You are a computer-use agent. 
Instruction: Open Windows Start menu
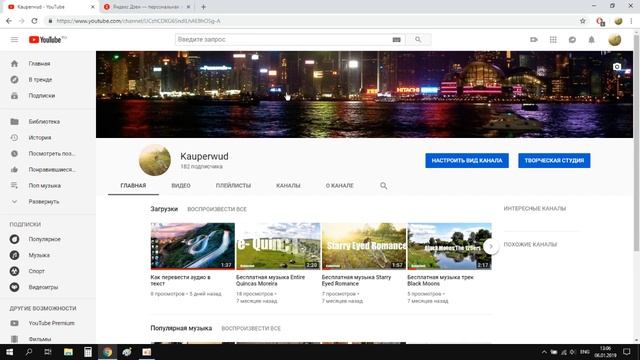(x=9, y=352)
